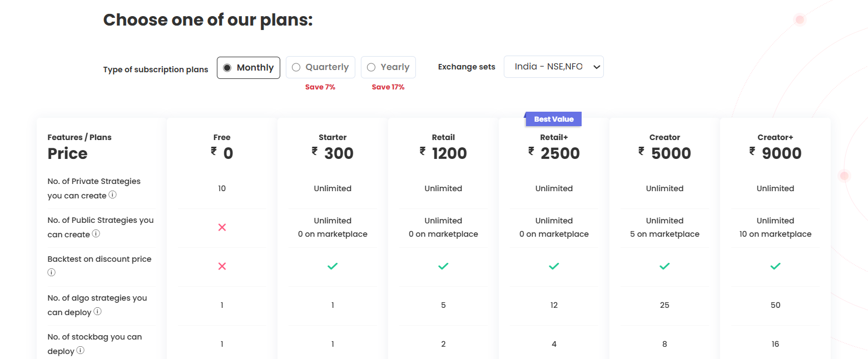
Task: Click the Save 7% label
Action: point(320,87)
